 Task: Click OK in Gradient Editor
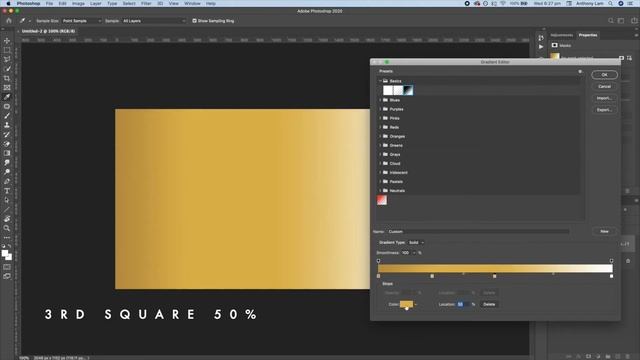pos(604,75)
